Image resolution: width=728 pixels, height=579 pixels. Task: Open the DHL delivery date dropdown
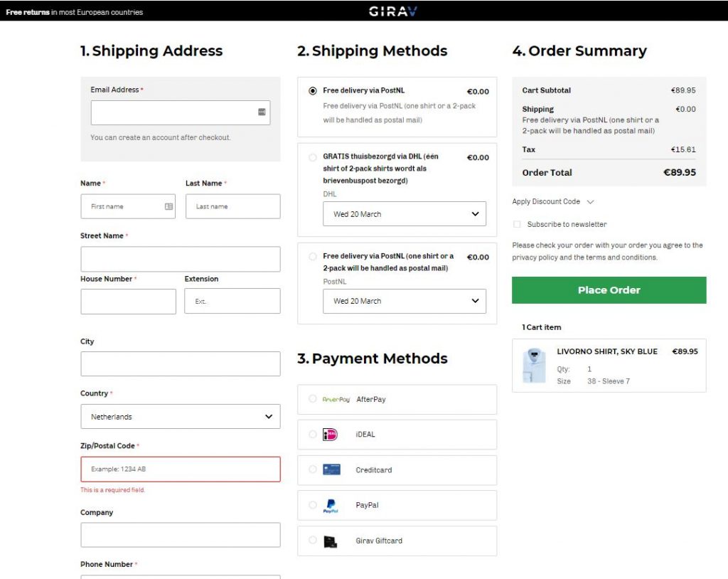click(x=405, y=214)
